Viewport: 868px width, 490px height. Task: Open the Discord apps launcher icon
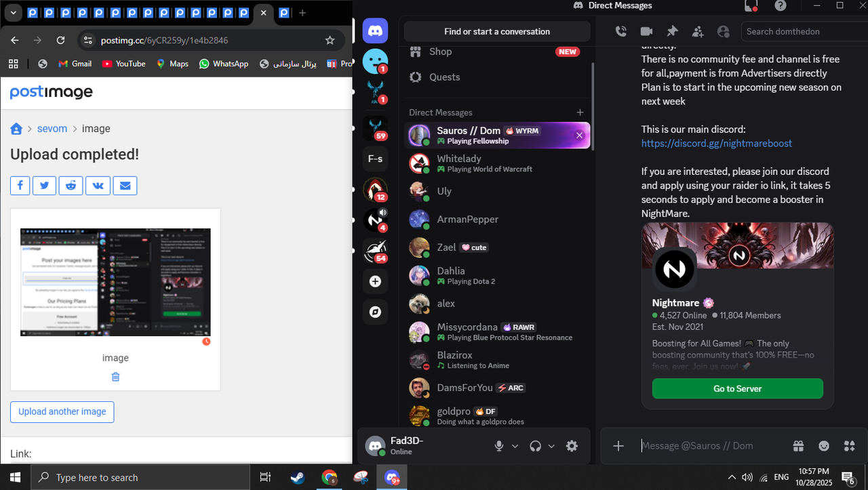(850, 446)
